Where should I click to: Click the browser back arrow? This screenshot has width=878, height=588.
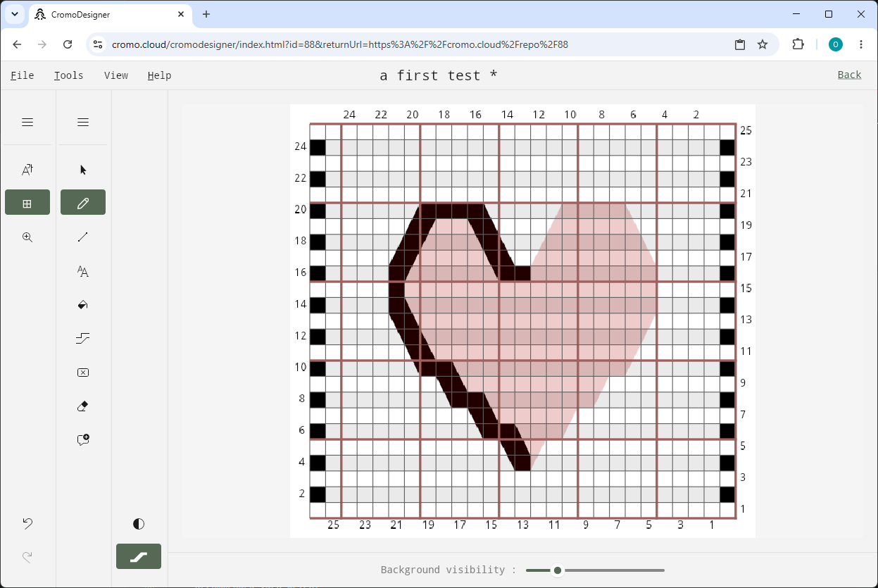click(x=18, y=44)
